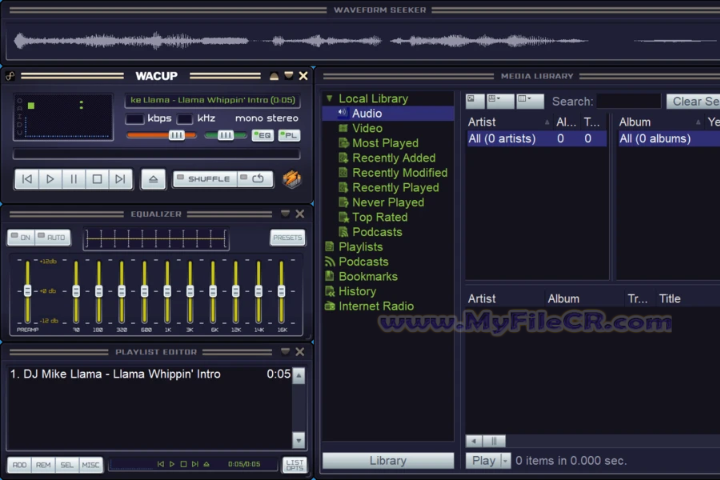Open playlist ADD menu

click(x=19, y=465)
